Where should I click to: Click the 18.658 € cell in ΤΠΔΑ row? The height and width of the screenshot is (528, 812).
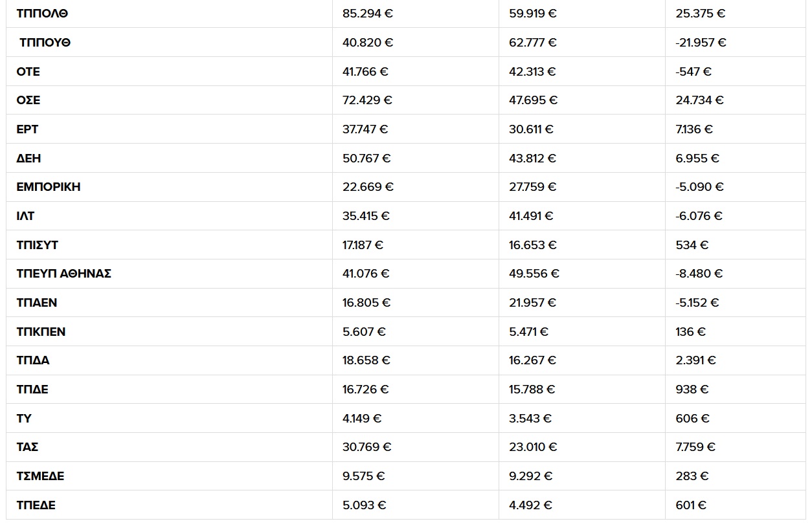[x=367, y=360]
